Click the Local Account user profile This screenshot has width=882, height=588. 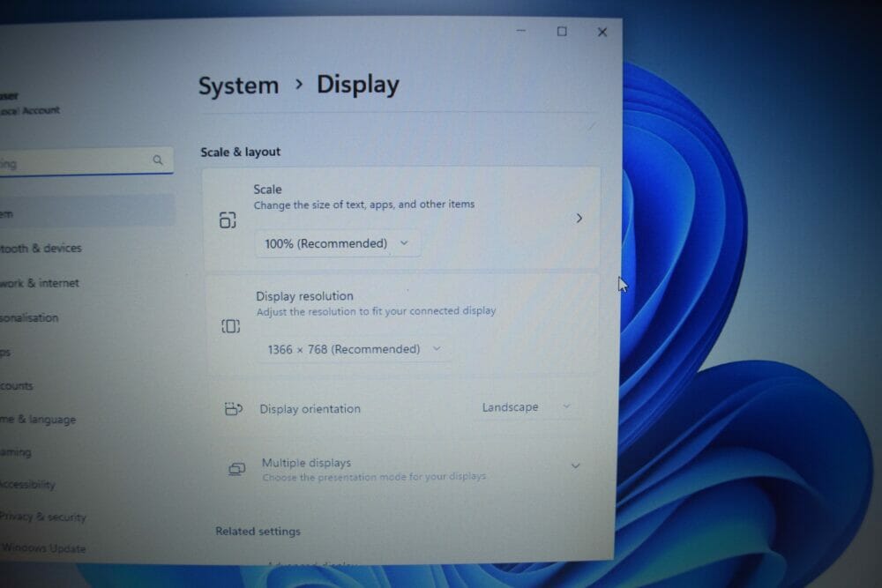click(30, 103)
